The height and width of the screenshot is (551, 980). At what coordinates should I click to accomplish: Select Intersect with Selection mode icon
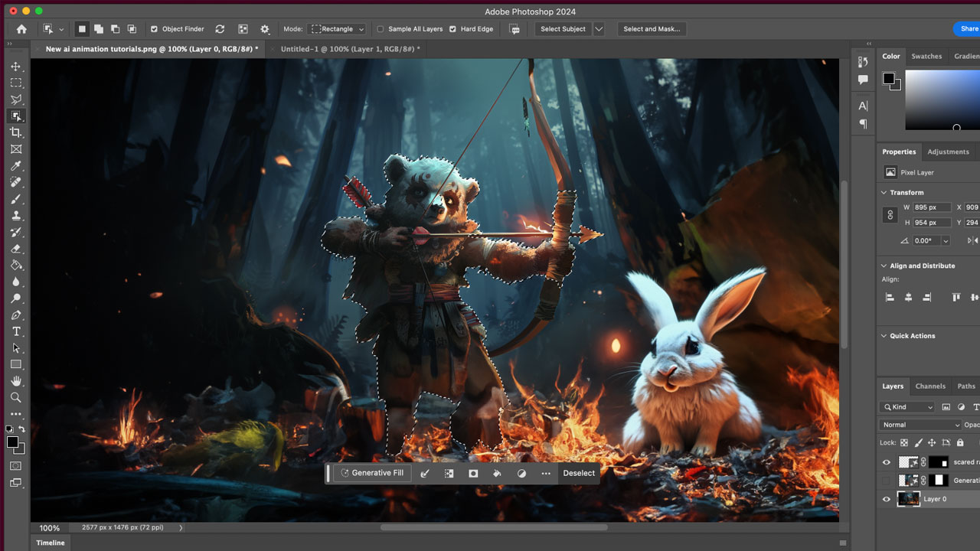132,29
